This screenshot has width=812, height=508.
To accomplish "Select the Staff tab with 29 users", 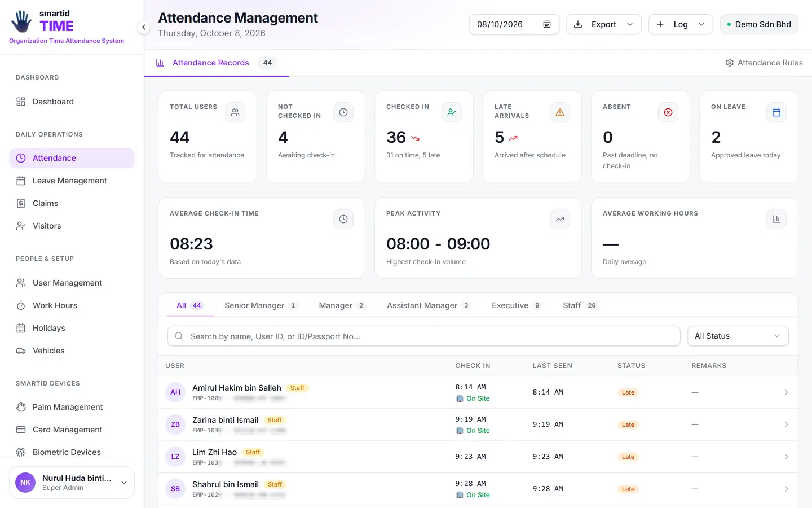I will click(x=580, y=305).
